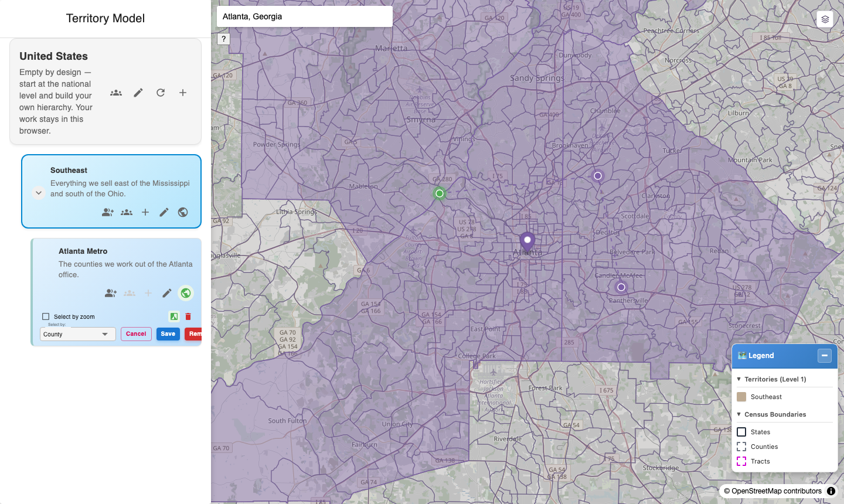Open the map help question mark
The height and width of the screenshot is (504, 844).
(x=223, y=39)
